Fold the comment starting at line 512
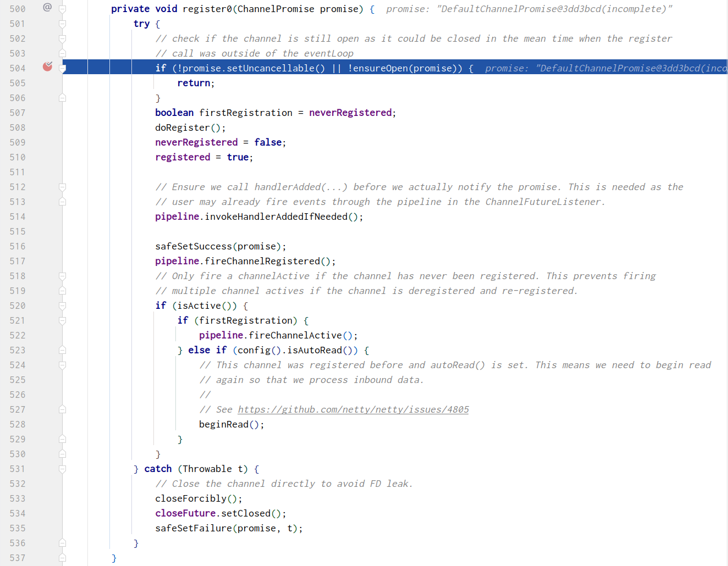This screenshot has width=728, height=566. coord(62,187)
